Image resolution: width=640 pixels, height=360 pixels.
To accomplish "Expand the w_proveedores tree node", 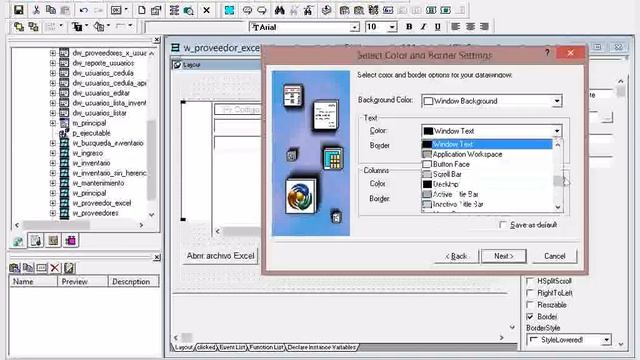I will (53, 213).
